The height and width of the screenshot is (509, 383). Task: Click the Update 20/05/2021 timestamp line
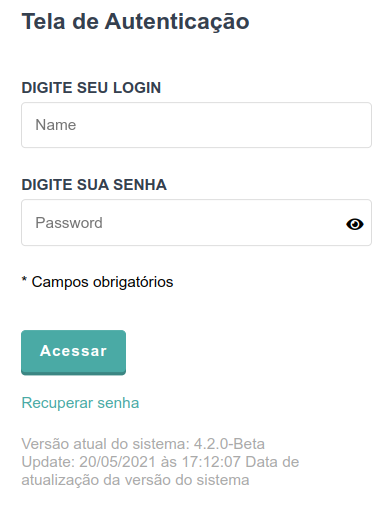160,462
